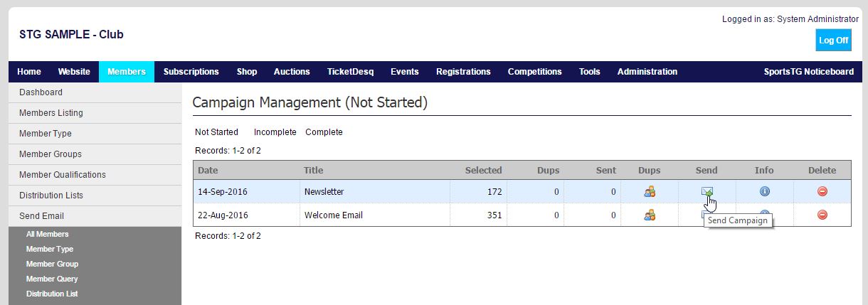Open the Dups icon in Newsletter row
The height and width of the screenshot is (305, 868).
point(649,191)
